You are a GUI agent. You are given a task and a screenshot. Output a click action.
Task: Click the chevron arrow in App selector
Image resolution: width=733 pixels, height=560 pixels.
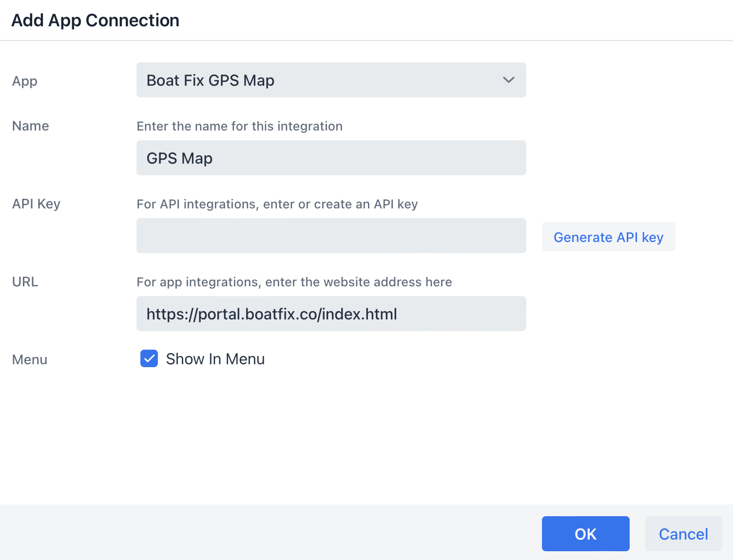click(x=508, y=80)
